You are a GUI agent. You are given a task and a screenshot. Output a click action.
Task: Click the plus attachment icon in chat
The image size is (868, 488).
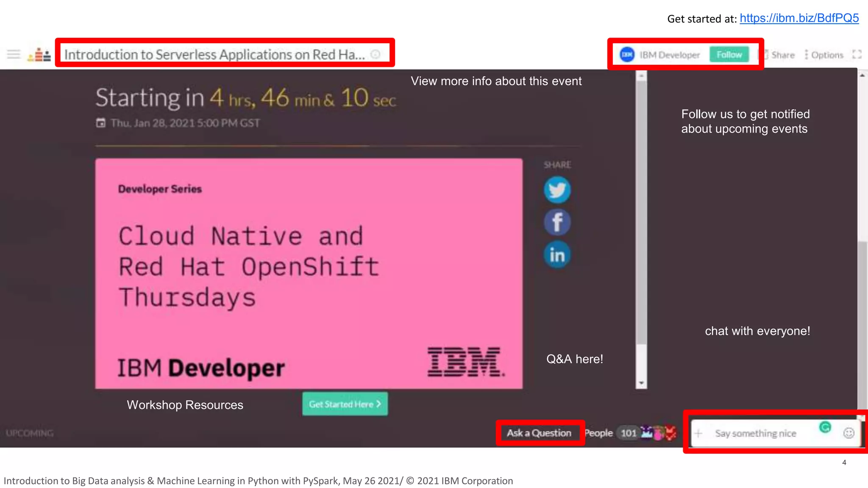(x=698, y=433)
